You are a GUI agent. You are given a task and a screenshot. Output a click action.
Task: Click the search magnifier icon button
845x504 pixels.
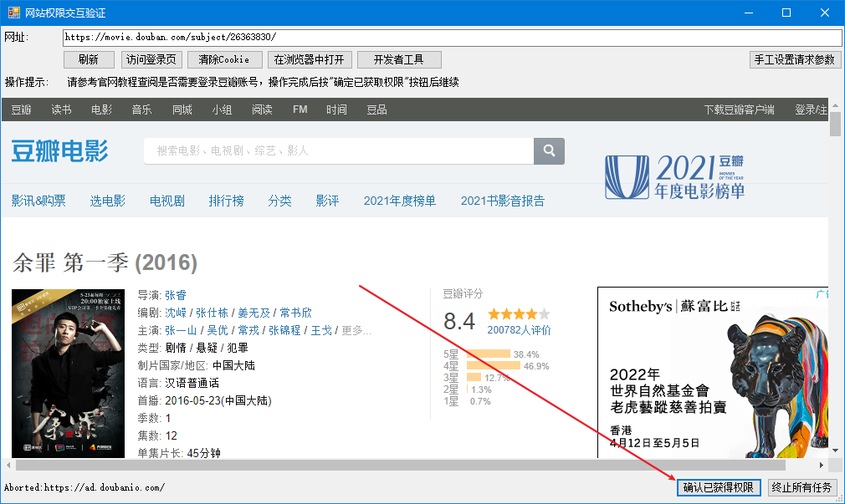pos(549,150)
